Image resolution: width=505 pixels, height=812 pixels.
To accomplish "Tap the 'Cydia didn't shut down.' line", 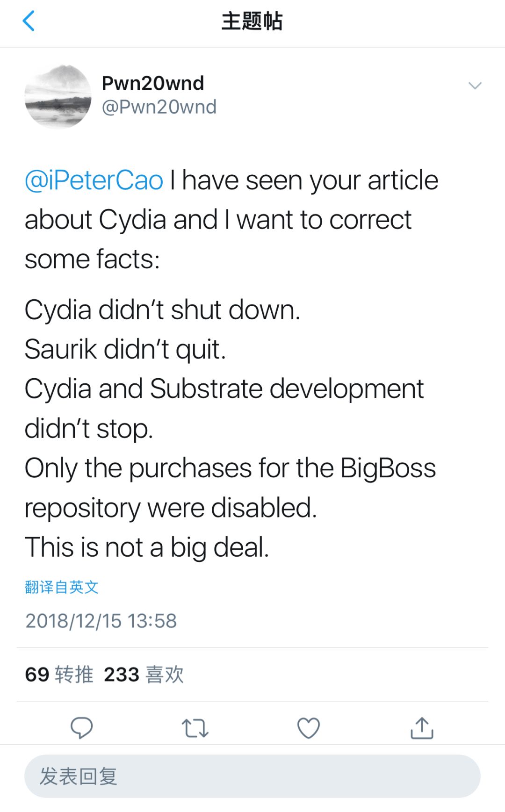I will coord(162,310).
